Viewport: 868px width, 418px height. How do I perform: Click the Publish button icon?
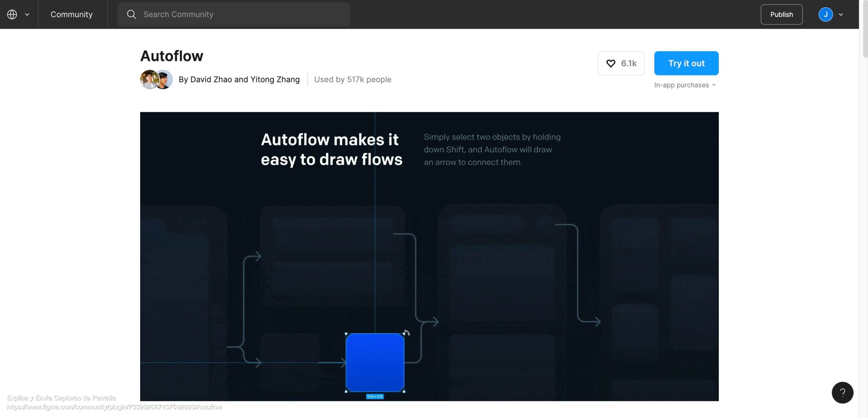point(782,14)
